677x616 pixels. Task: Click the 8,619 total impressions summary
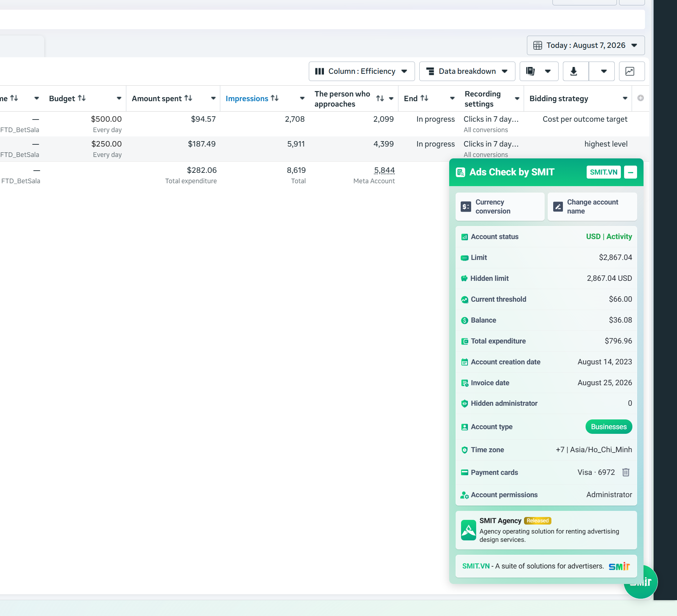(x=296, y=170)
